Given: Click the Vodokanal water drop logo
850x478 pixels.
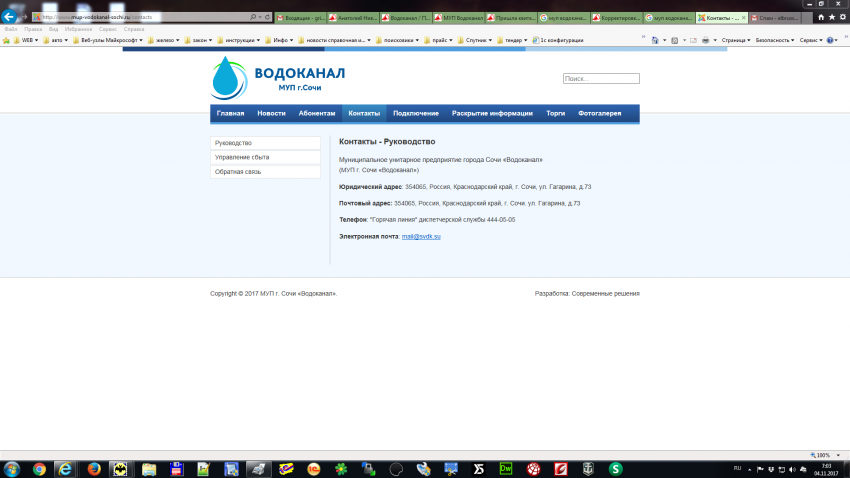Looking at the screenshot, I should pyautogui.click(x=228, y=78).
